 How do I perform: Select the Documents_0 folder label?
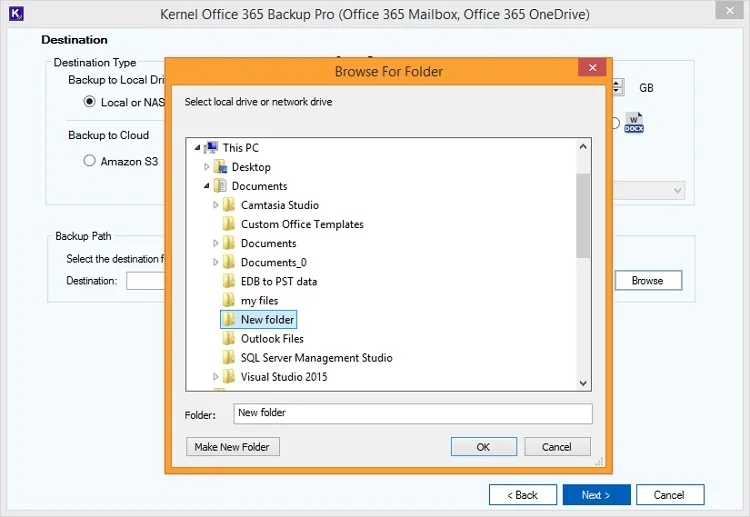(274, 263)
